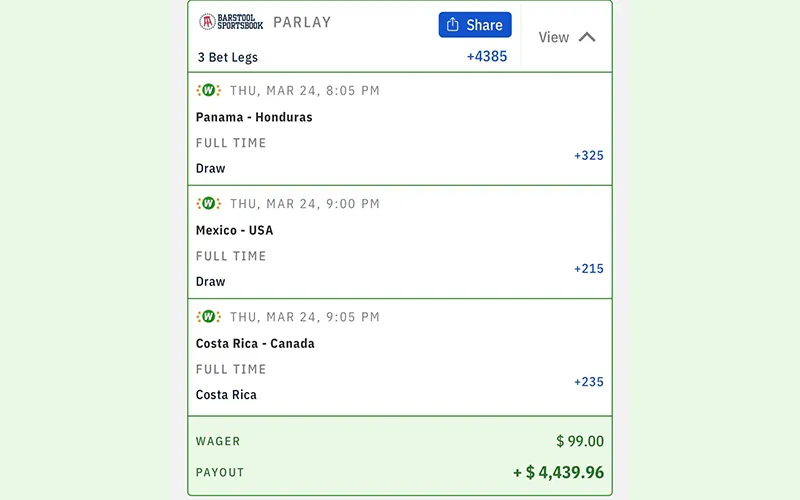Click the win badge on Panama - Honduras leg
This screenshot has height=500, width=800.
click(208, 90)
